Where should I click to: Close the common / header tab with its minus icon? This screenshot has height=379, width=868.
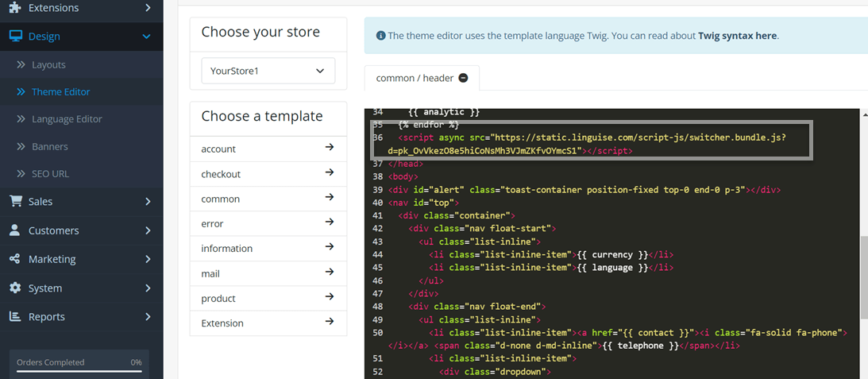pyautogui.click(x=463, y=78)
